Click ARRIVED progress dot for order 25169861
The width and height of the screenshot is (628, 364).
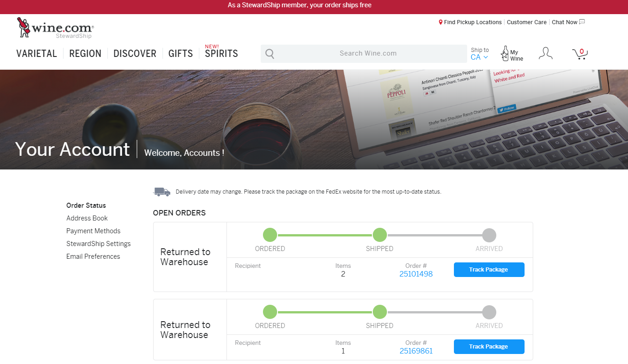pyautogui.click(x=489, y=312)
